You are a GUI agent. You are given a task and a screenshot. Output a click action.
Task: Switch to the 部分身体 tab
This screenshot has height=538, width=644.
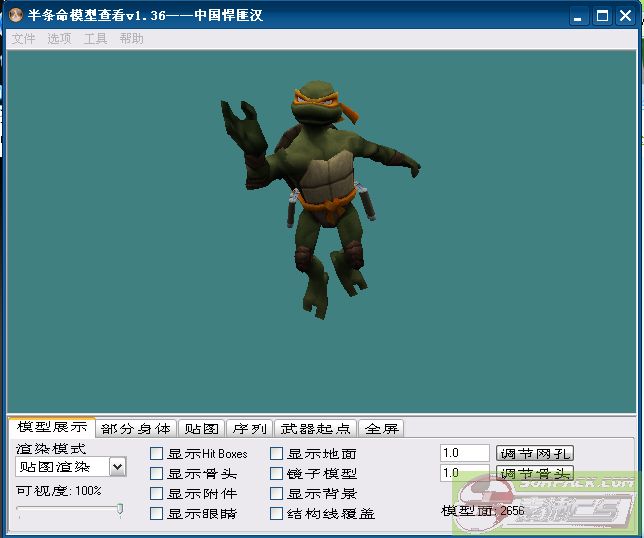(x=136, y=429)
